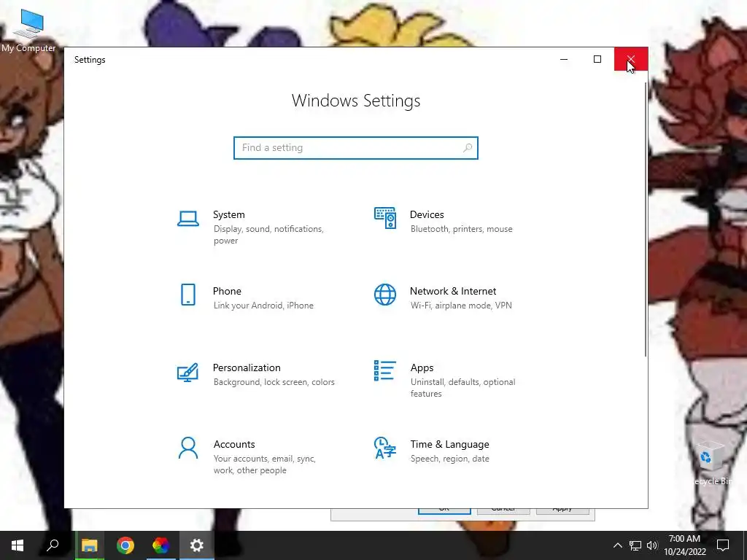
Task: Open the Time & Language icon
Action: 385,448
